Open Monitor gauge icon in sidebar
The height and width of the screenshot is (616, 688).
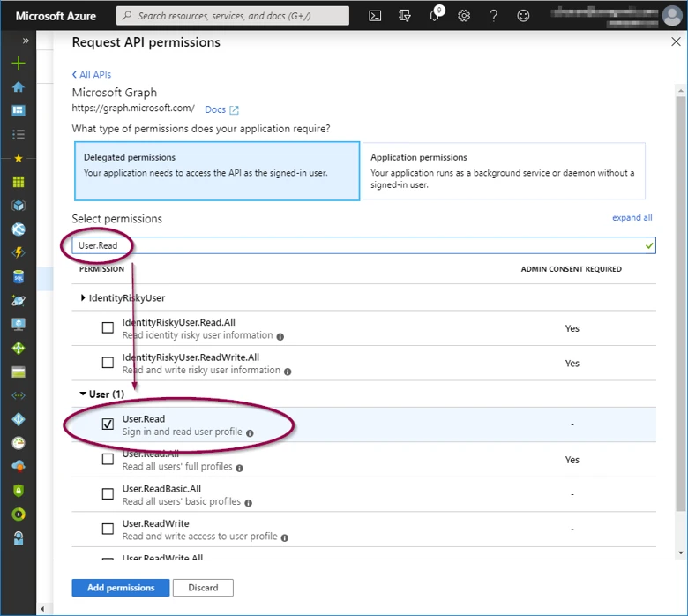tap(19, 443)
